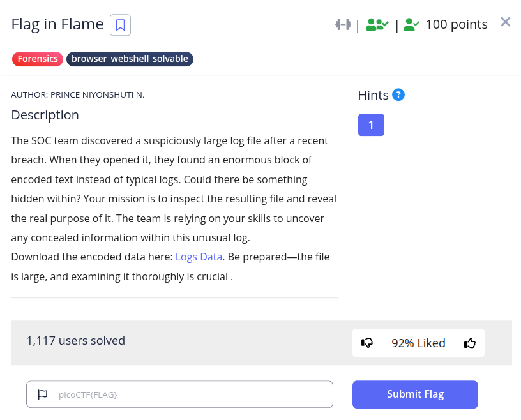Bookmark the Flag in Flame challenge
521x420 pixels.
[x=120, y=25]
